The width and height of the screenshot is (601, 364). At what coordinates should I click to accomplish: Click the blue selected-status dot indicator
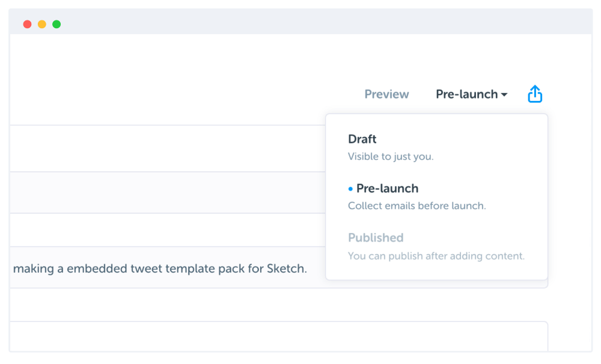point(351,189)
